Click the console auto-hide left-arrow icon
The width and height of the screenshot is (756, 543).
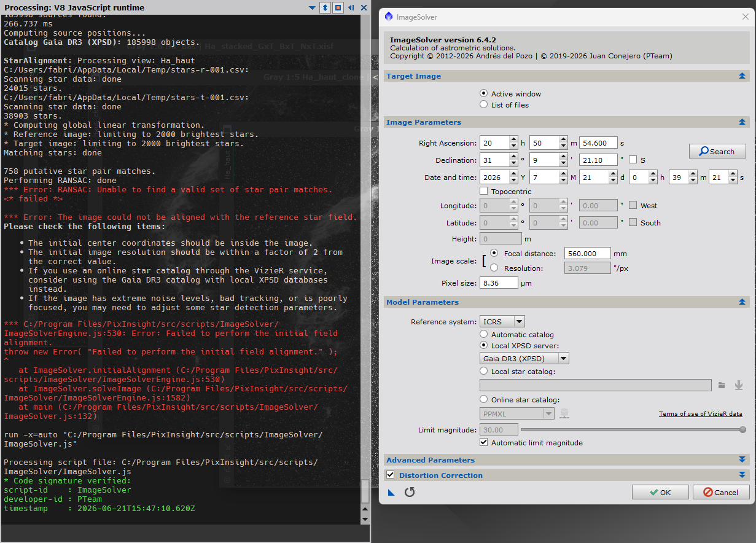coord(351,7)
